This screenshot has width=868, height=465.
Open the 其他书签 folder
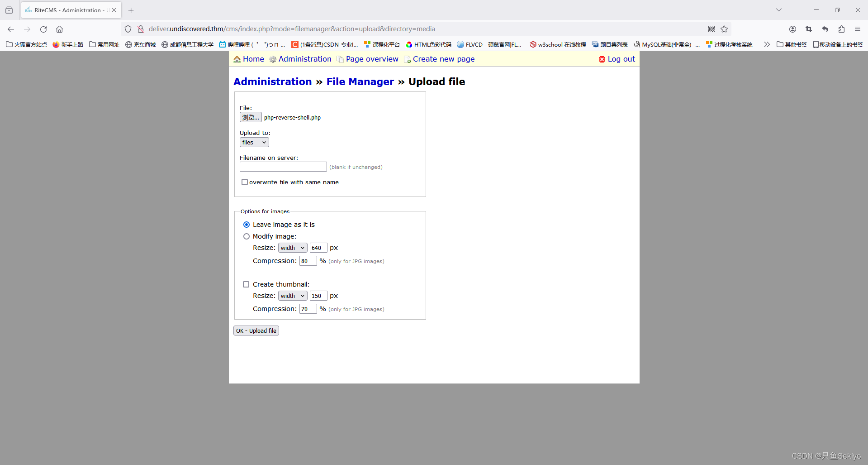pyautogui.click(x=792, y=44)
